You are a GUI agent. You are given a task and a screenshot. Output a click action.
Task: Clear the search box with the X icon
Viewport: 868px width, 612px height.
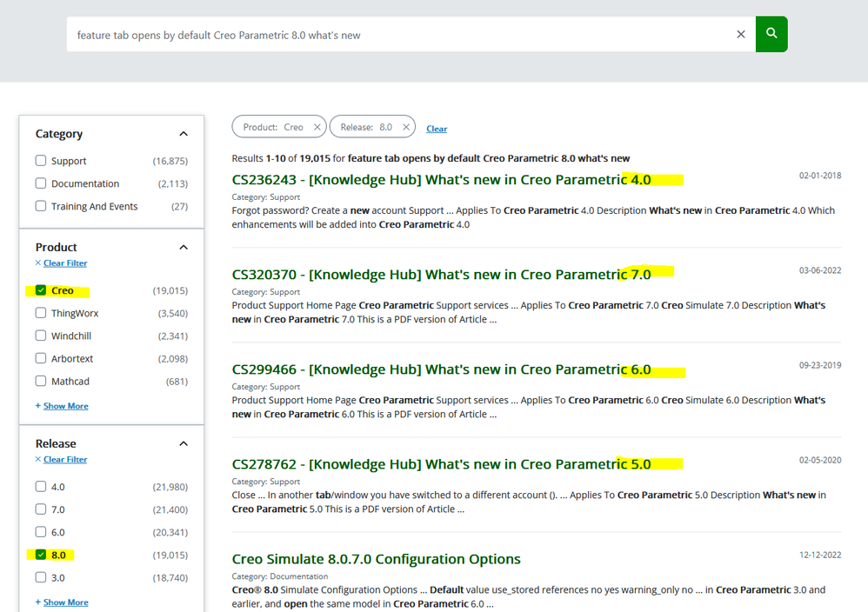(x=741, y=34)
